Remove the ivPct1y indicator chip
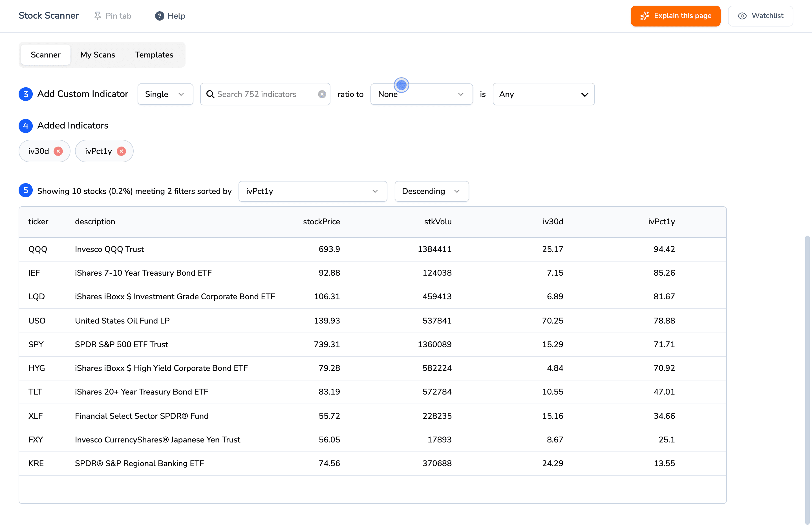 point(121,151)
